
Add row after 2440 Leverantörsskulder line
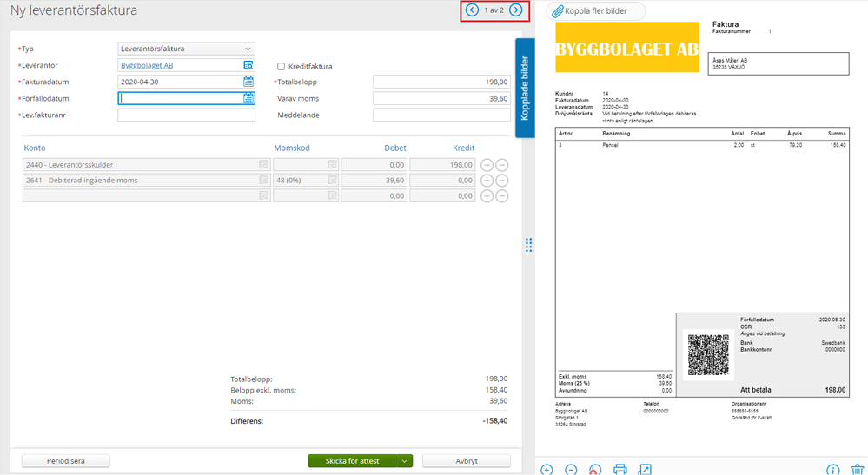point(487,164)
